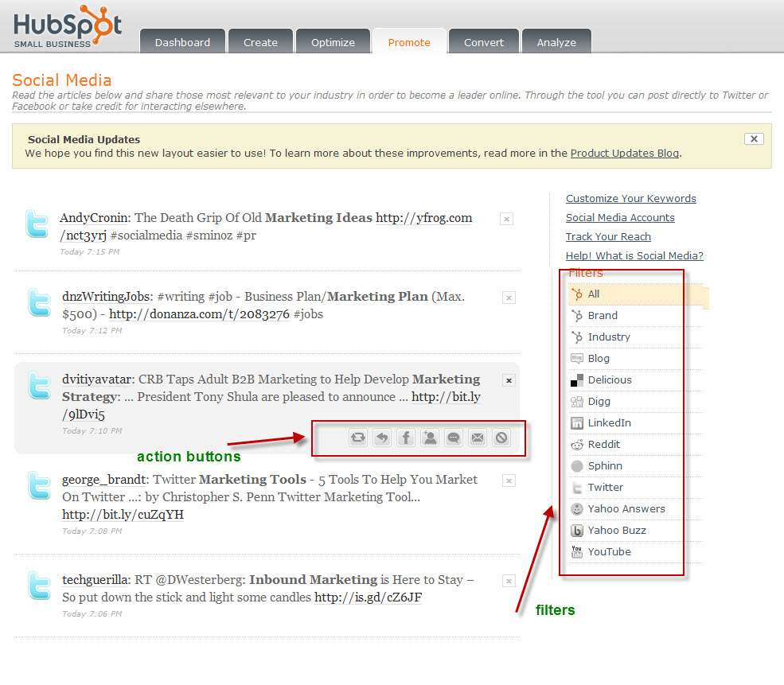The image size is (784, 685).
Task: Switch to the Analyze tab
Action: [x=556, y=41]
